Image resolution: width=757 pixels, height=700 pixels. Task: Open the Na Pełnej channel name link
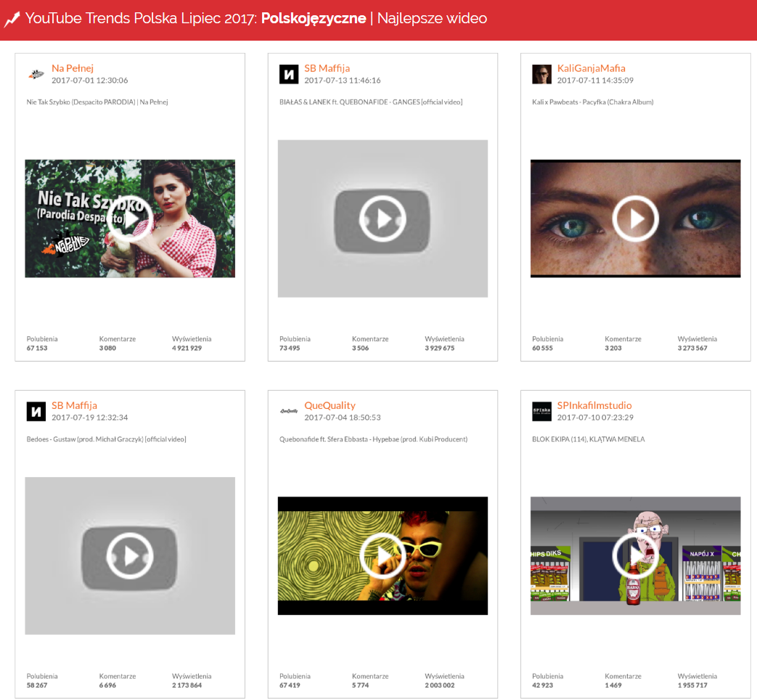click(73, 68)
